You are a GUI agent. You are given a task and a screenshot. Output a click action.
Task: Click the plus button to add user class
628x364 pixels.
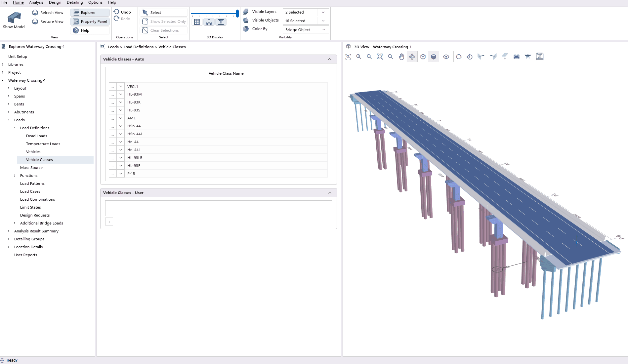coord(109,222)
